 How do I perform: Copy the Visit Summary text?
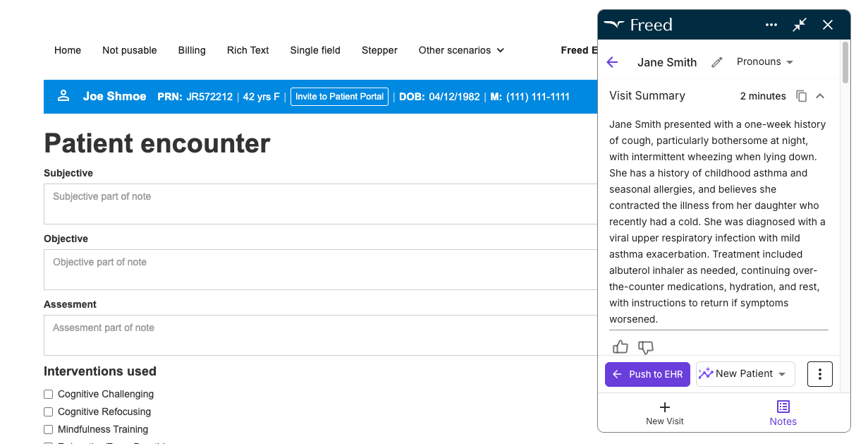[802, 96]
